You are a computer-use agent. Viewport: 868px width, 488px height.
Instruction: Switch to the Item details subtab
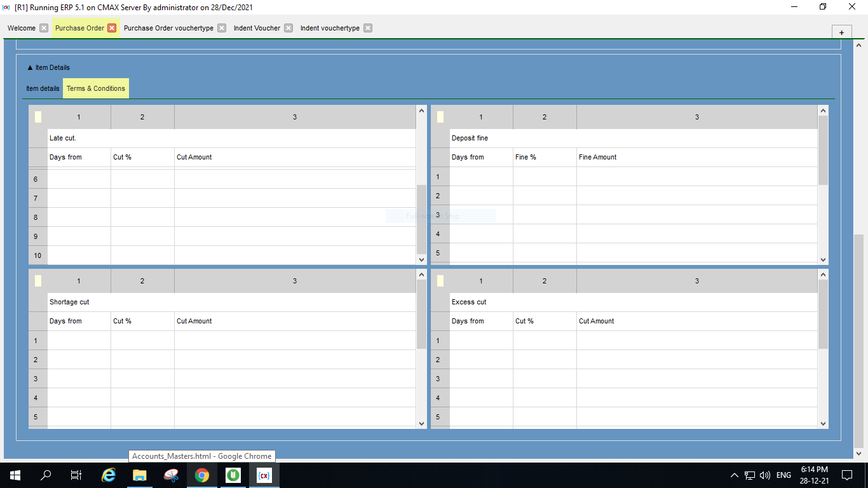43,88
